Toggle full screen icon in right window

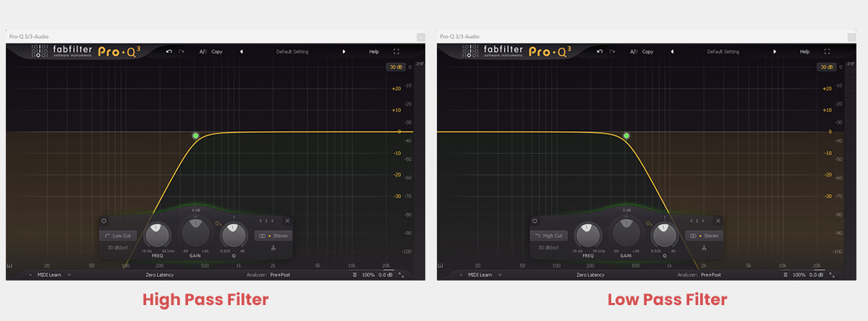pos(827,51)
